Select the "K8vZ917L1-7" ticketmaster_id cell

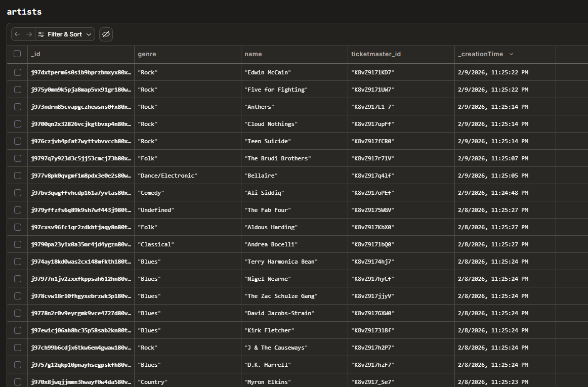(401, 107)
